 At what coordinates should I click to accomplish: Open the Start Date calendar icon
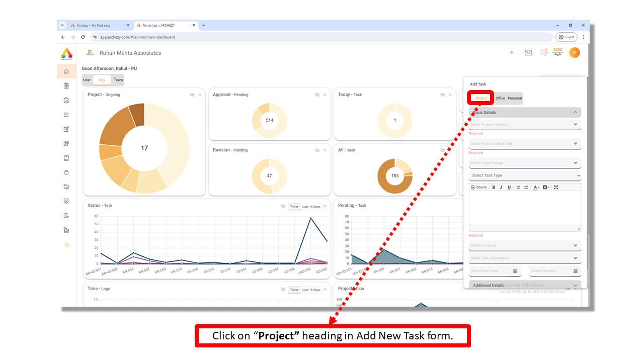click(515, 271)
